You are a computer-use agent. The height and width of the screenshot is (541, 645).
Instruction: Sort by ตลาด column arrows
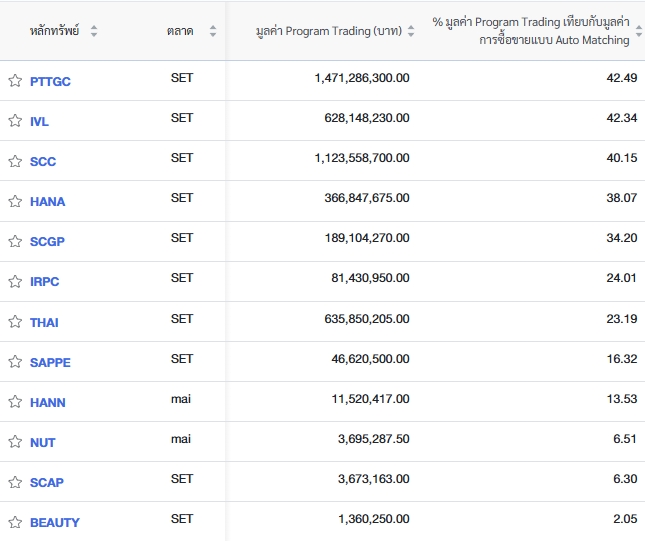[213, 31]
